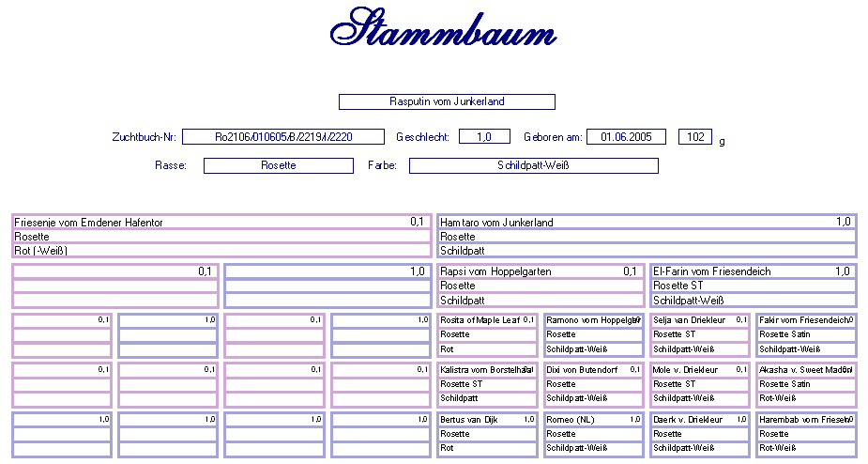This screenshot has height=464, width=868.
Task: Click the Selja van Driekleur name field
Action: point(700,320)
